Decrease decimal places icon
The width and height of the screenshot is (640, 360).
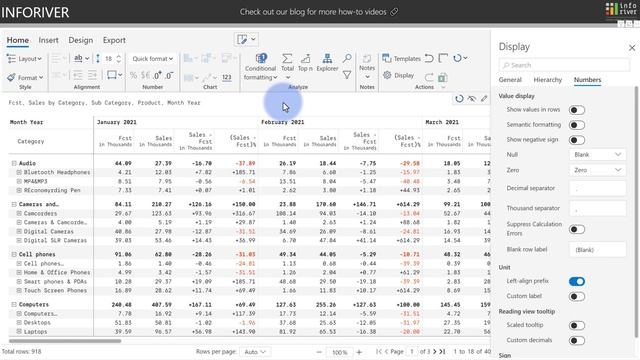[x=169, y=75]
